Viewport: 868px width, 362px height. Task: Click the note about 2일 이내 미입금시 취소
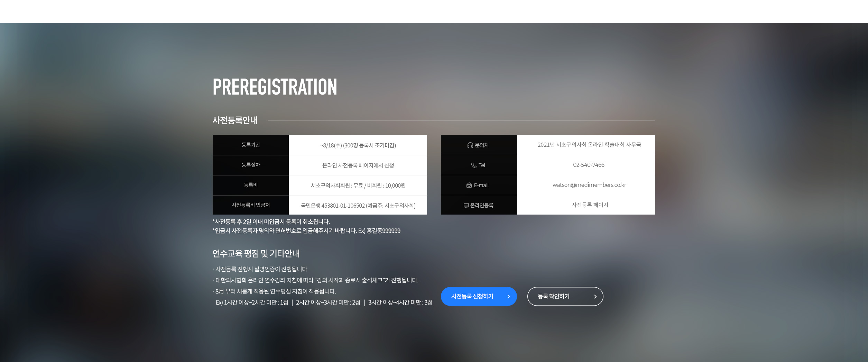(271, 221)
